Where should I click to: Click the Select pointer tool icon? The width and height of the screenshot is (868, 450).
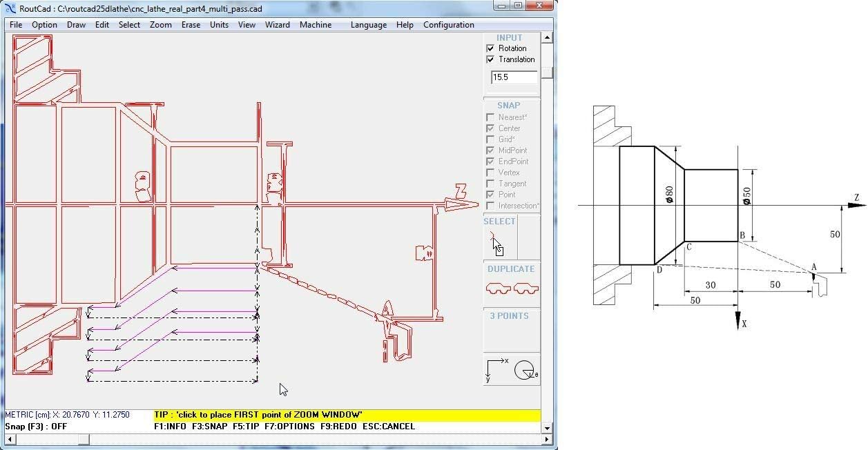point(496,244)
